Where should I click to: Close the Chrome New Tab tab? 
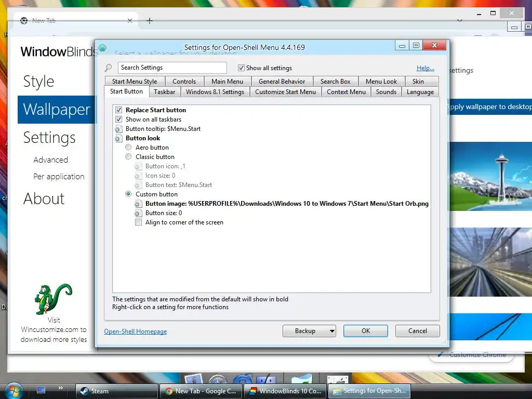point(129,21)
